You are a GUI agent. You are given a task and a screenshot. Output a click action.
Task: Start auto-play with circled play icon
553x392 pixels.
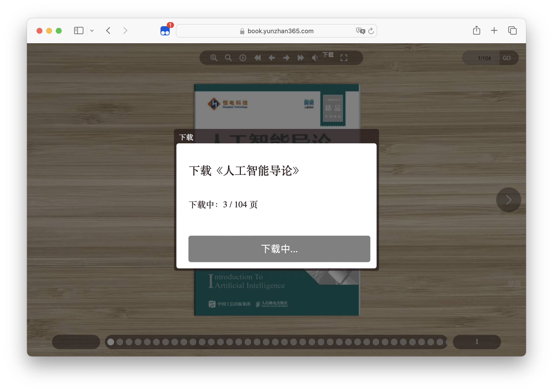(x=243, y=58)
